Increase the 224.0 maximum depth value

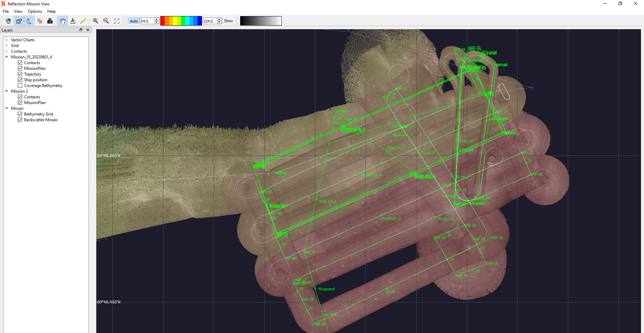(219, 19)
